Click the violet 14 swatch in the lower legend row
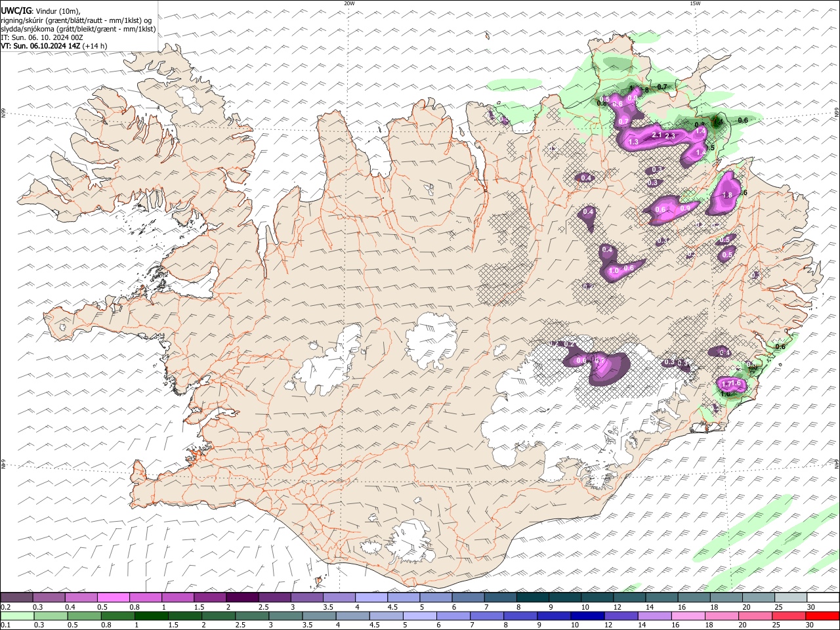 (x=654, y=616)
